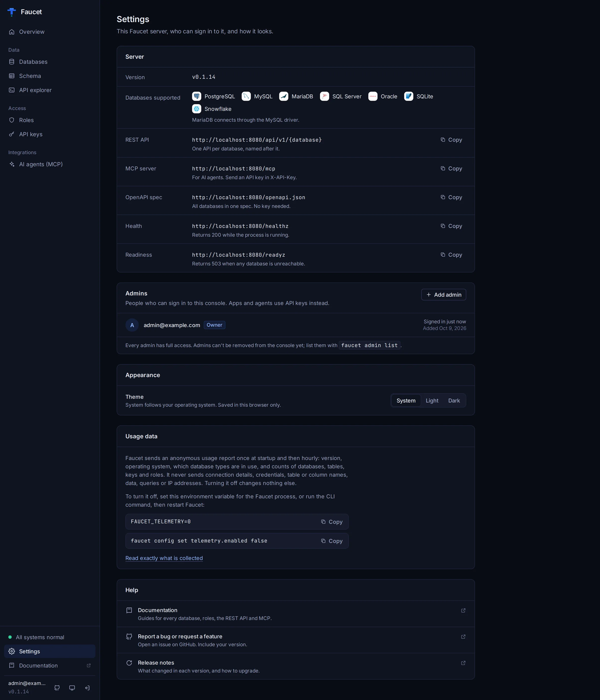Image resolution: width=600 pixels, height=700 pixels.
Task: Click the monitor theme icon in sidebar footer
Action: 72,688
